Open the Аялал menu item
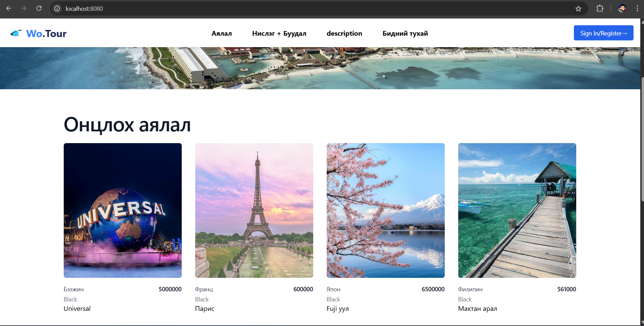 222,33
